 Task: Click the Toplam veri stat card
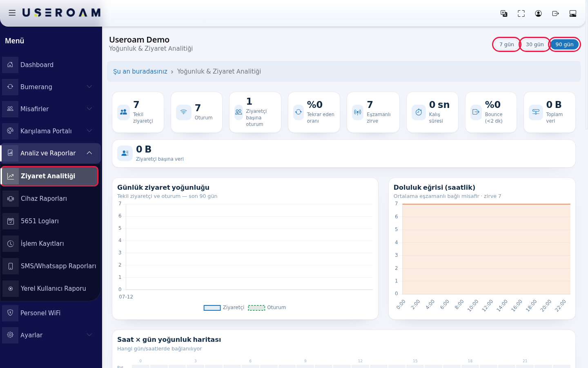[x=550, y=112]
